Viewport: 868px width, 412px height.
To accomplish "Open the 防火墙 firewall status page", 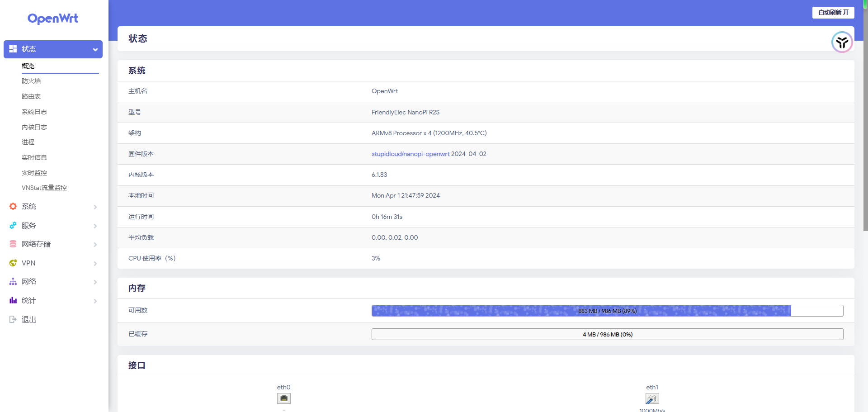I will click(31, 81).
